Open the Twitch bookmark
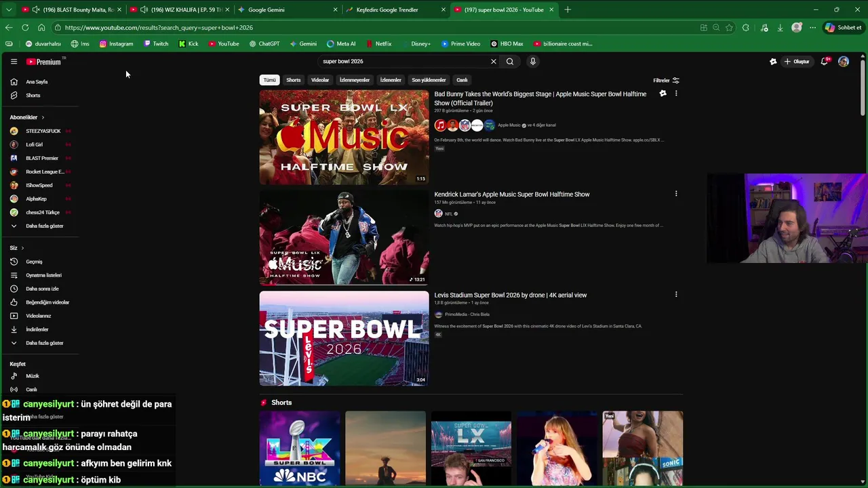Screen dimensions: 868x488 click(x=156, y=44)
